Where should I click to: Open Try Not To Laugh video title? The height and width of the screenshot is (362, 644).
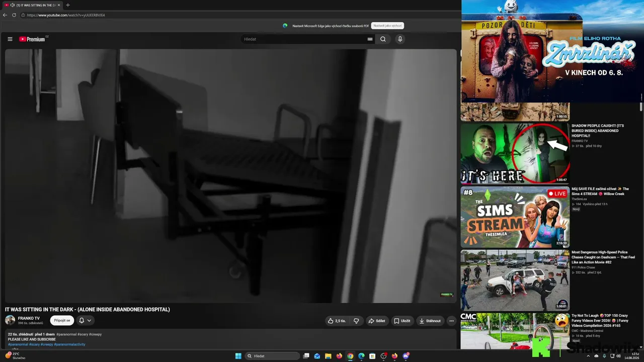pyautogui.click(x=600, y=321)
